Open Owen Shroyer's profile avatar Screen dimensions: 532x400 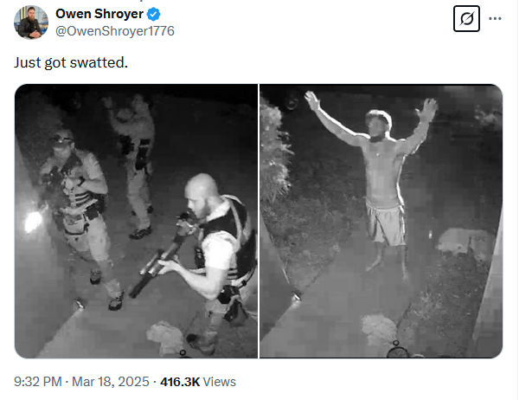coord(30,23)
